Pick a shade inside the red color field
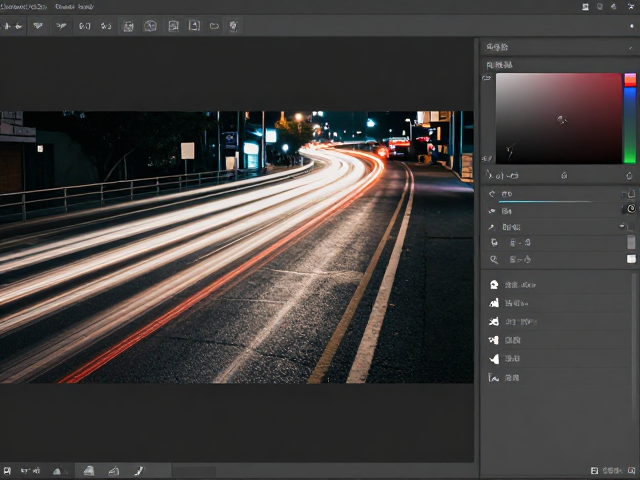The width and height of the screenshot is (640, 480). click(x=558, y=118)
